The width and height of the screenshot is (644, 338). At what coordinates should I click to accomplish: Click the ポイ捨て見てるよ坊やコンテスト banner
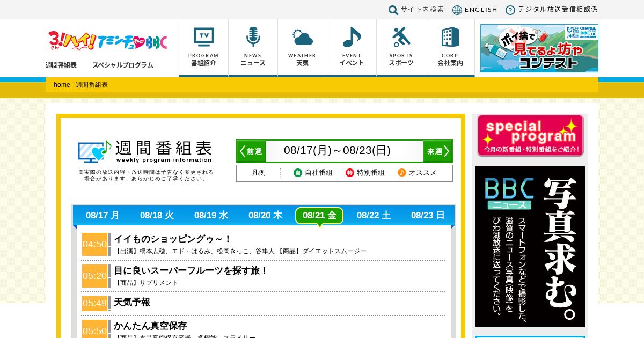[539, 48]
